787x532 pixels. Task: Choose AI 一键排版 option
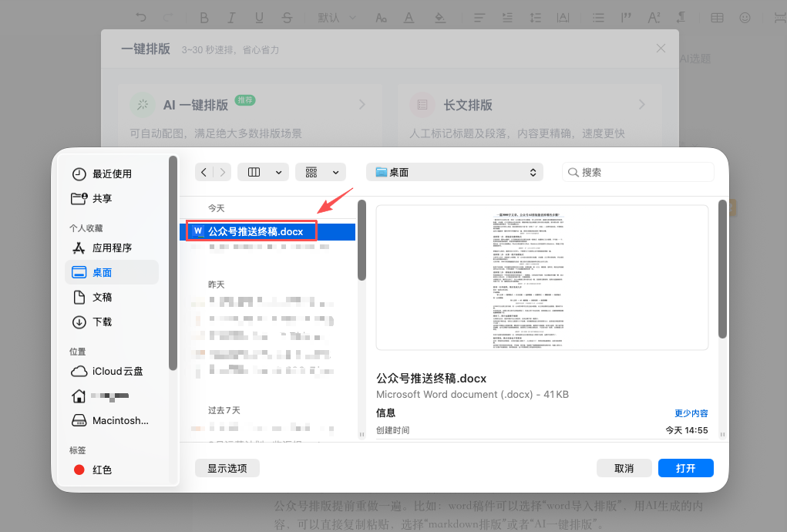pyautogui.click(x=250, y=116)
